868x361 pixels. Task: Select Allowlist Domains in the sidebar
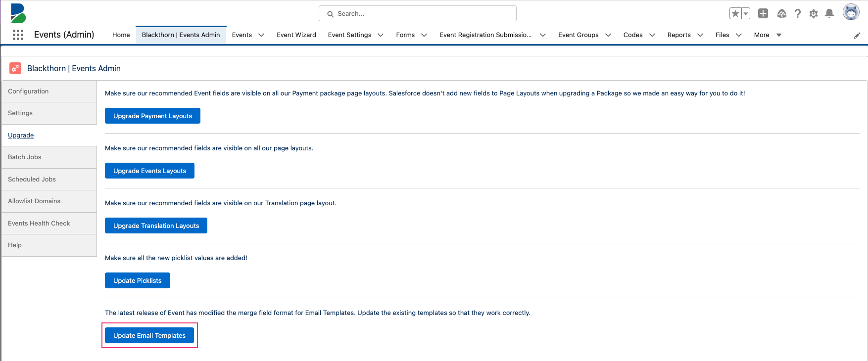coord(49,201)
